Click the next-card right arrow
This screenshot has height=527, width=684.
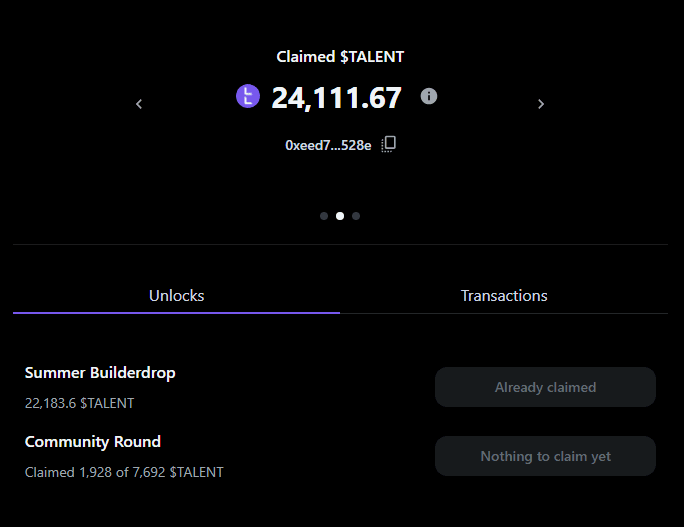click(x=541, y=104)
